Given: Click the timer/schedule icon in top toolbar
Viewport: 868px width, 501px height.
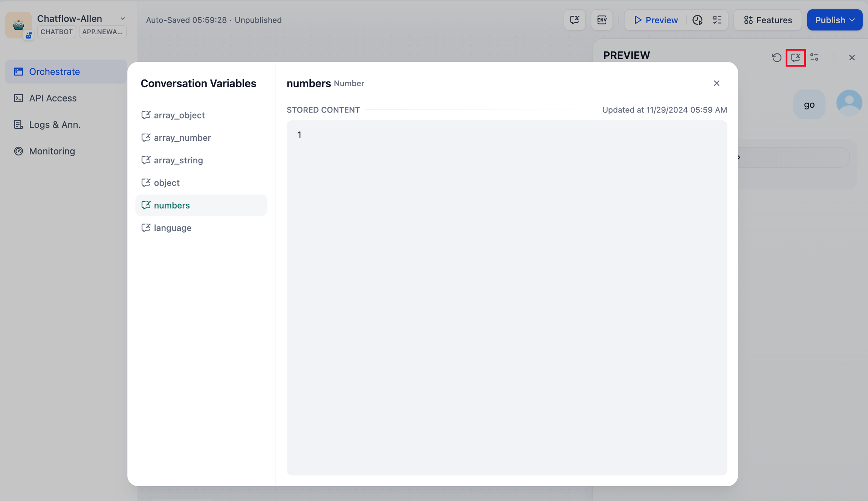Looking at the screenshot, I should click(697, 20).
